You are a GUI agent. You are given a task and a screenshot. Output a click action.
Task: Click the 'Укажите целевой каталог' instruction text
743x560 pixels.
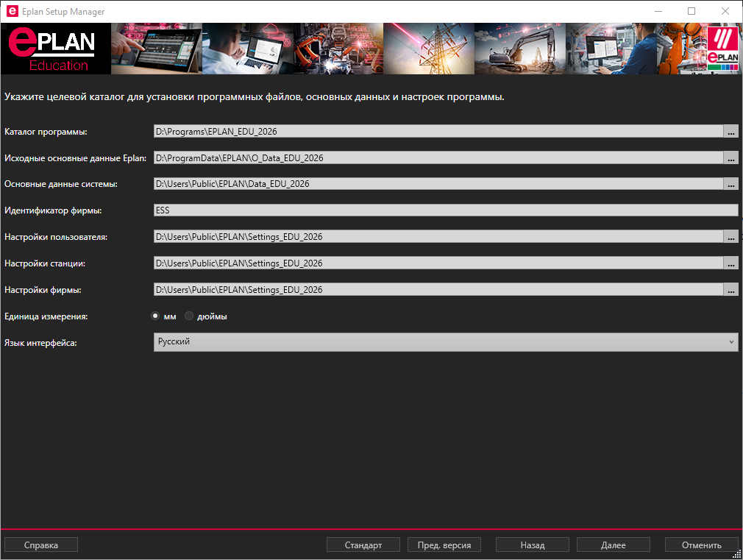[x=255, y=96]
